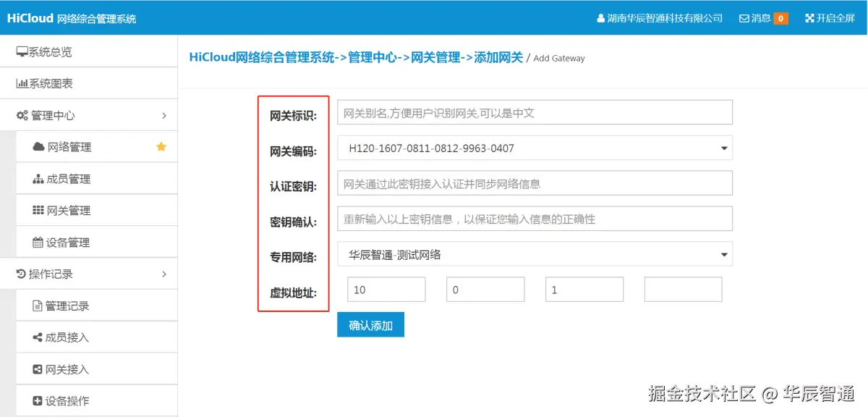Open 管理记录 management records
The image size is (868, 417).
pyautogui.click(x=69, y=305)
